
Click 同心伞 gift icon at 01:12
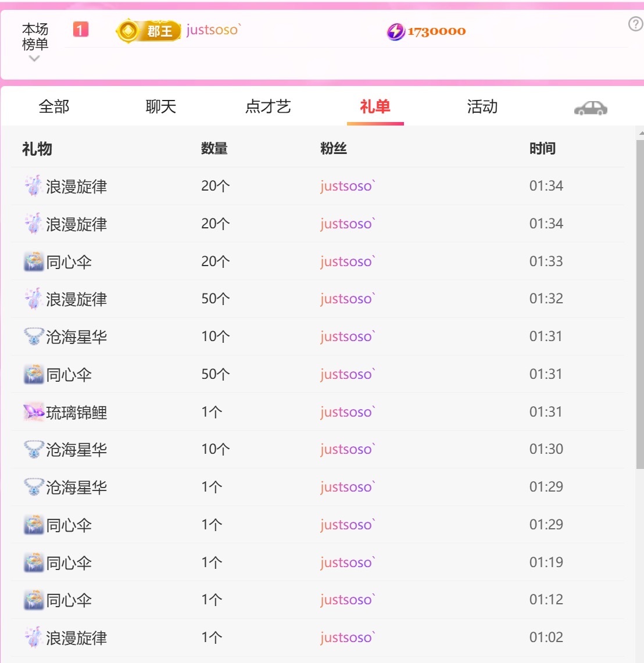click(x=33, y=600)
